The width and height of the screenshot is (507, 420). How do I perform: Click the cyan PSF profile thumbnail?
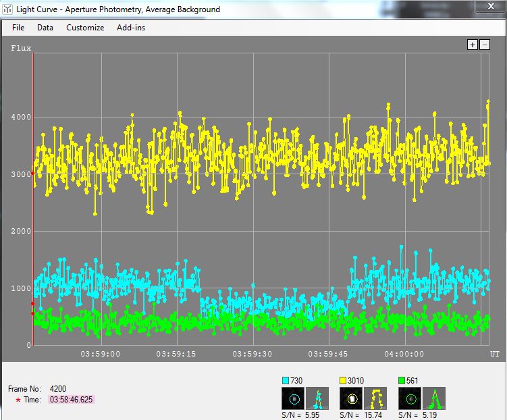click(x=317, y=398)
